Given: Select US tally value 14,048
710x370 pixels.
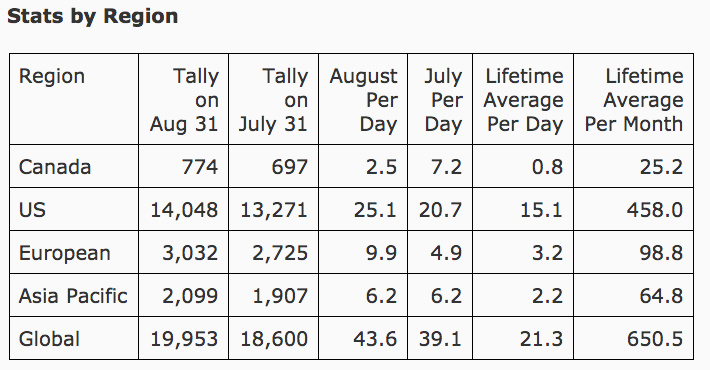Looking at the screenshot, I should point(184,210).
